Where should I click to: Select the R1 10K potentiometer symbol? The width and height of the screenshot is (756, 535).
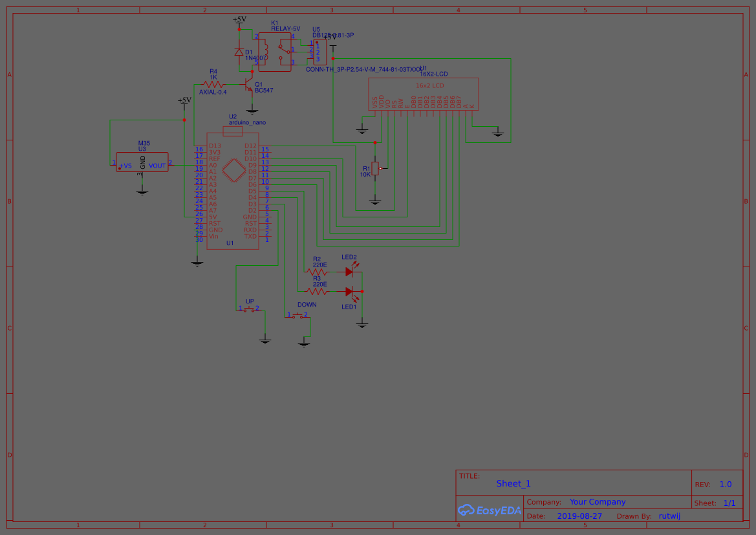point(375,168)
